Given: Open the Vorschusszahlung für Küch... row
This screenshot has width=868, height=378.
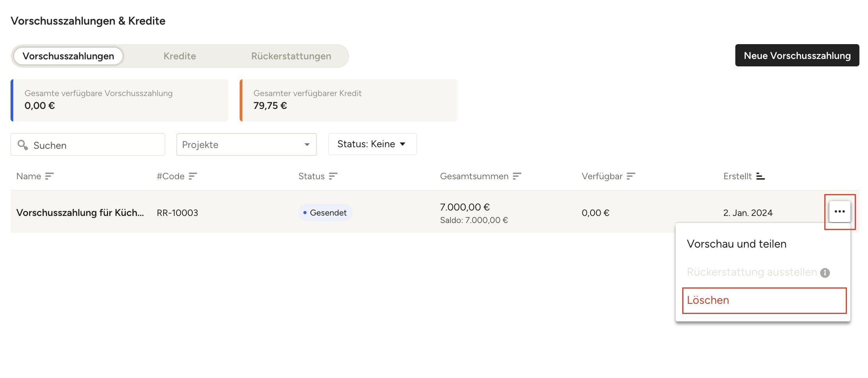Looking at the screenshot, I should coord(80,213).
